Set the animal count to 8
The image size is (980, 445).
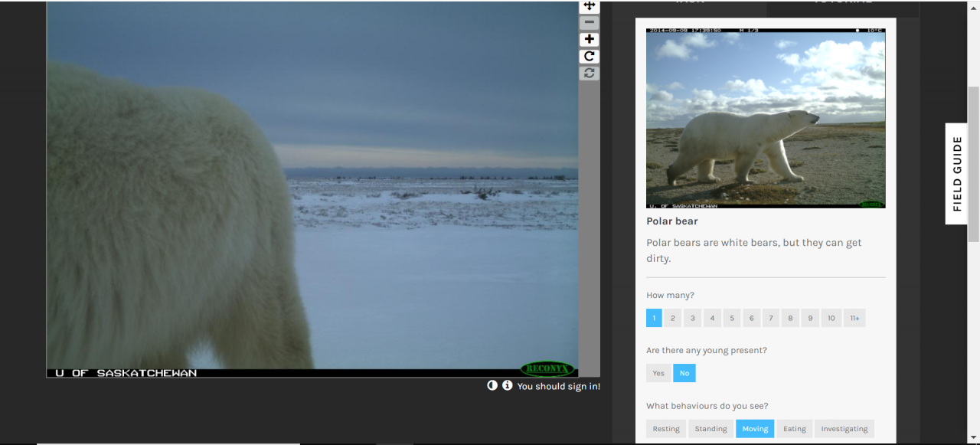[x=790, y=318]
